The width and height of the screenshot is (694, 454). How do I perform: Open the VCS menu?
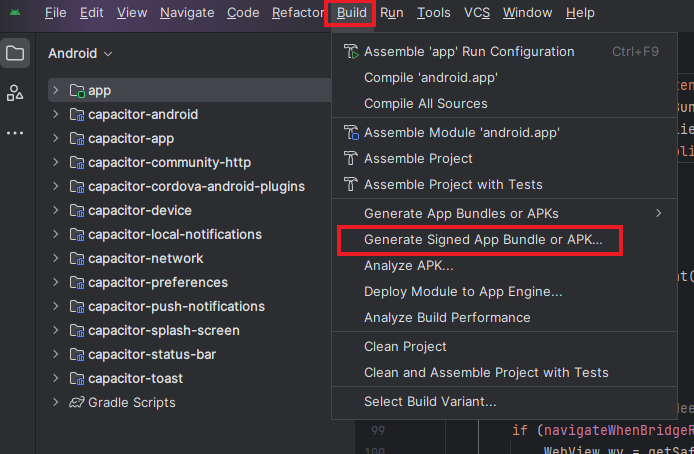pos(477,13)
